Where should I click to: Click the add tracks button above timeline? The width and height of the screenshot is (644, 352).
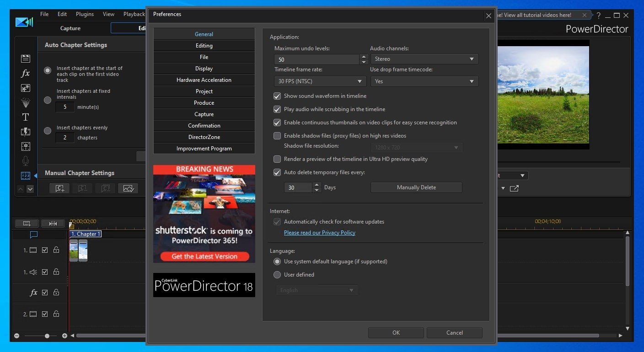coord(27,224)
